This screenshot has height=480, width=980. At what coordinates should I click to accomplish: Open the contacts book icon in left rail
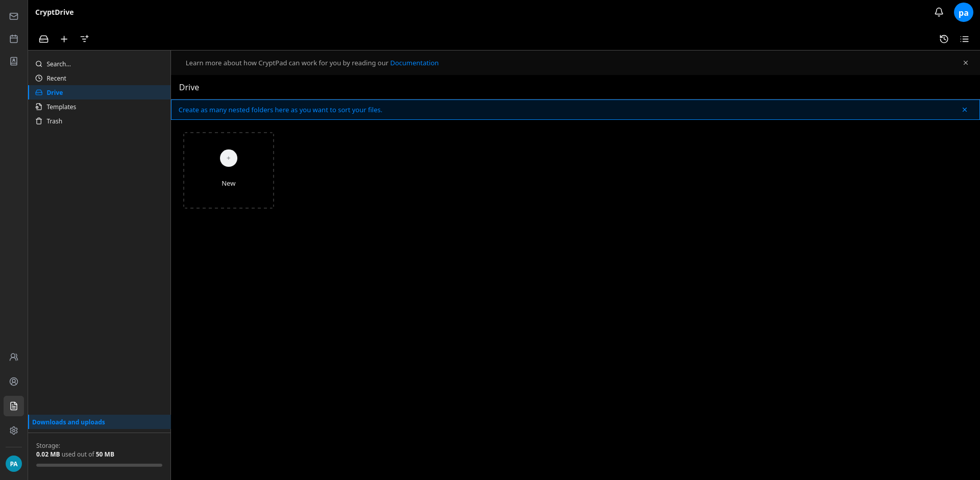(14, 61)
